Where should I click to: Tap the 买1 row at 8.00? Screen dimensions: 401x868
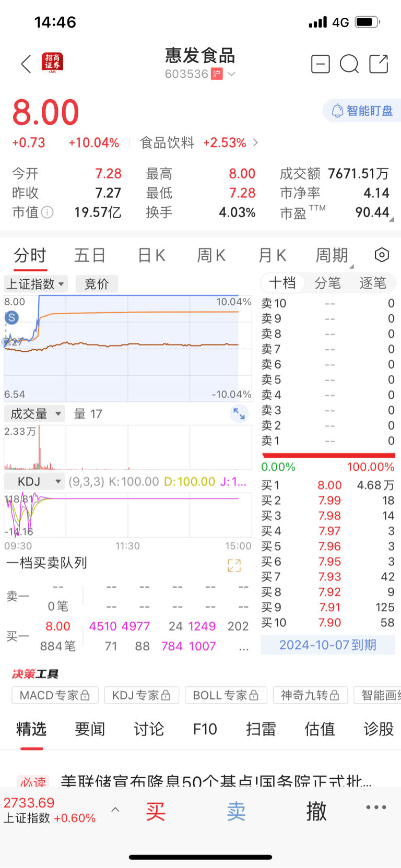(x=328, y=485)
